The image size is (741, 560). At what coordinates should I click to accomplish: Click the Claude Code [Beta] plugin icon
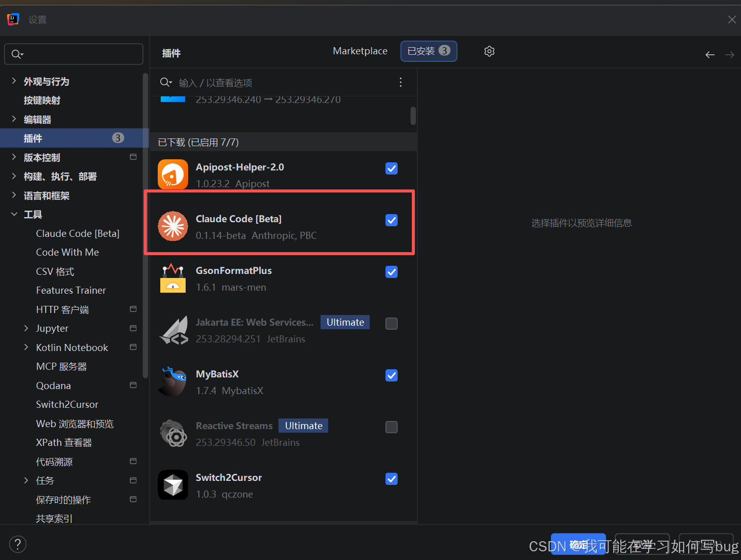[x=173, y=226]
